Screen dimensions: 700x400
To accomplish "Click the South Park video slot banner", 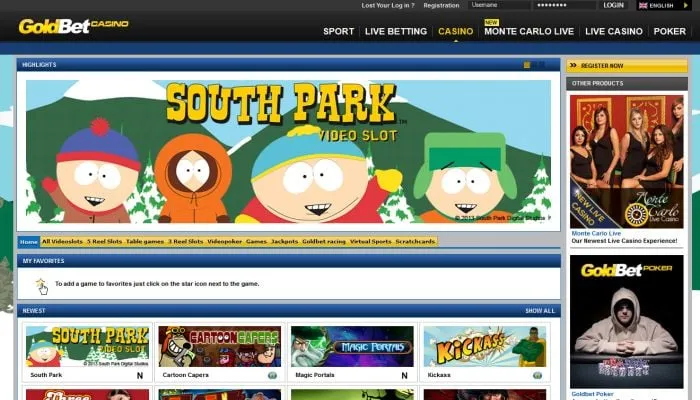I will click(288, 151).
